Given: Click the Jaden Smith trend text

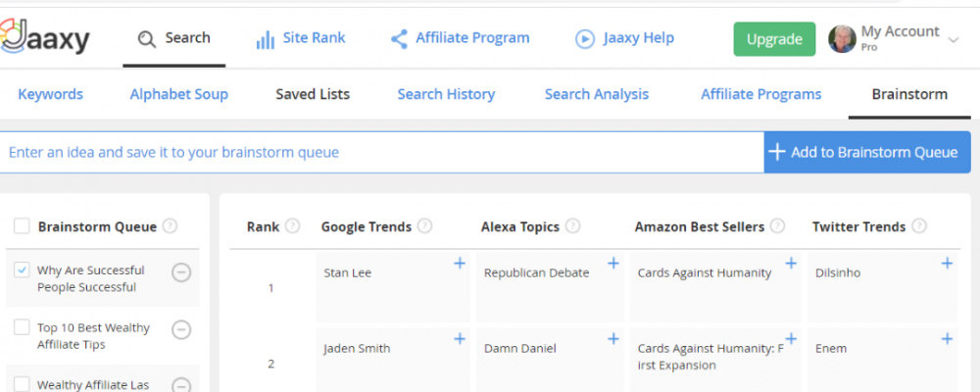Looking at the screenshot, I should (x=357, y=349).
